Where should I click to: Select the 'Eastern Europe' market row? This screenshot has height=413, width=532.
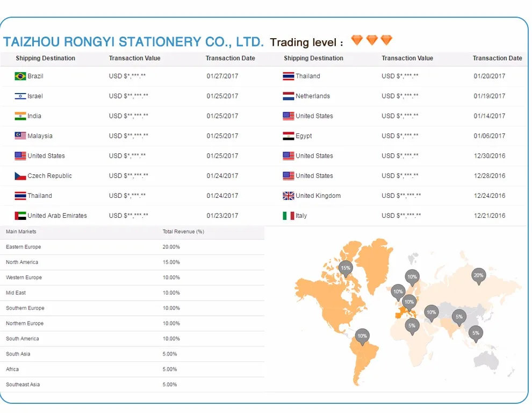coord(132,247)
